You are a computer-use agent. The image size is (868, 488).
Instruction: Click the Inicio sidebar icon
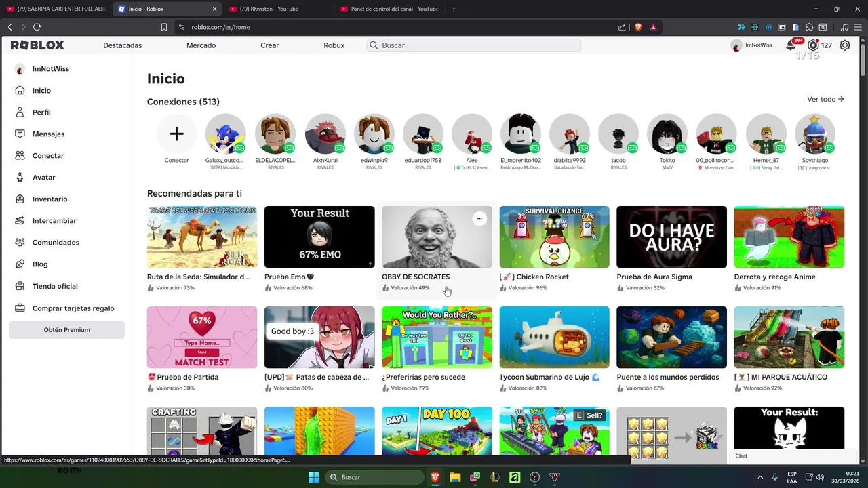tap(20, 91)
